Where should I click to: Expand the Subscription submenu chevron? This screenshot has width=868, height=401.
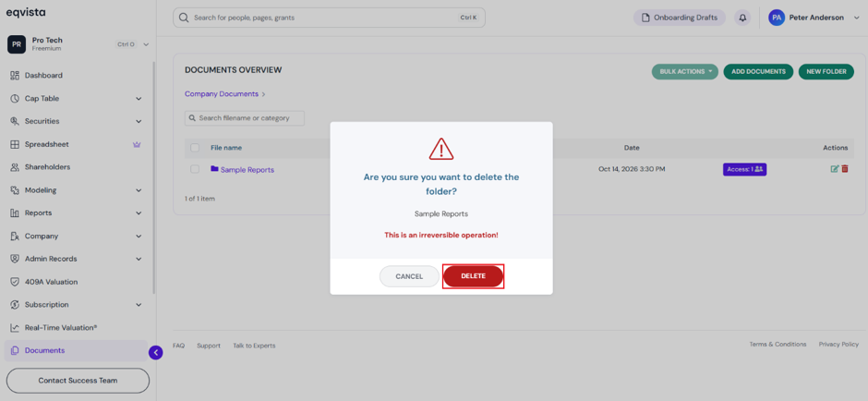pyautogui.click(x=139, y=305)
